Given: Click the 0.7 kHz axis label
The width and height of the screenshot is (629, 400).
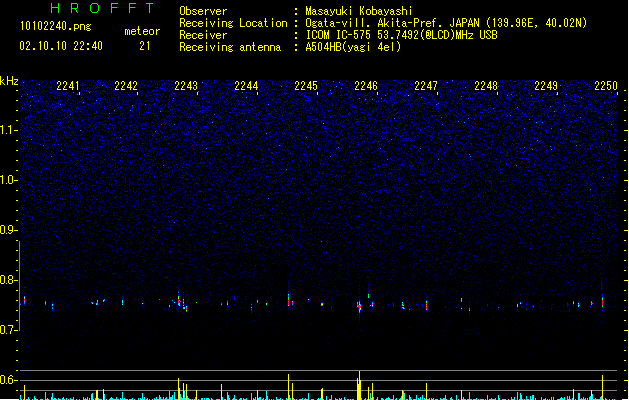Looking at the screenshot, I should (x=9, y=330).
